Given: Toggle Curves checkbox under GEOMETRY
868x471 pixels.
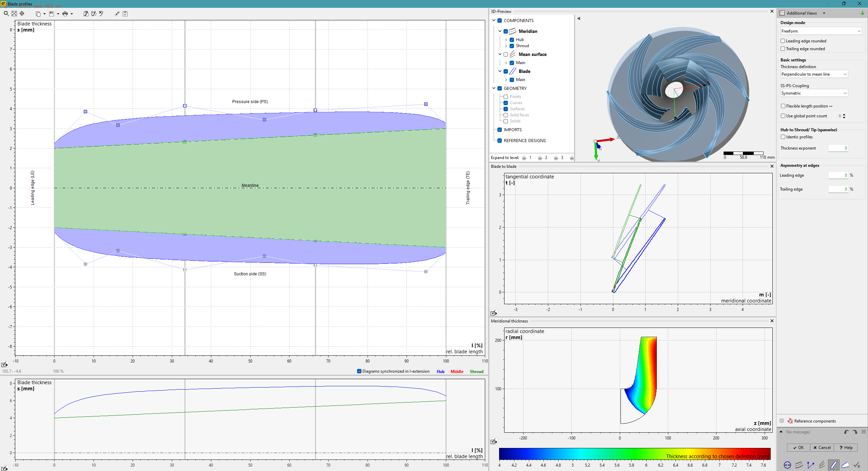Looking at the screenshot, I should (506, 103).
